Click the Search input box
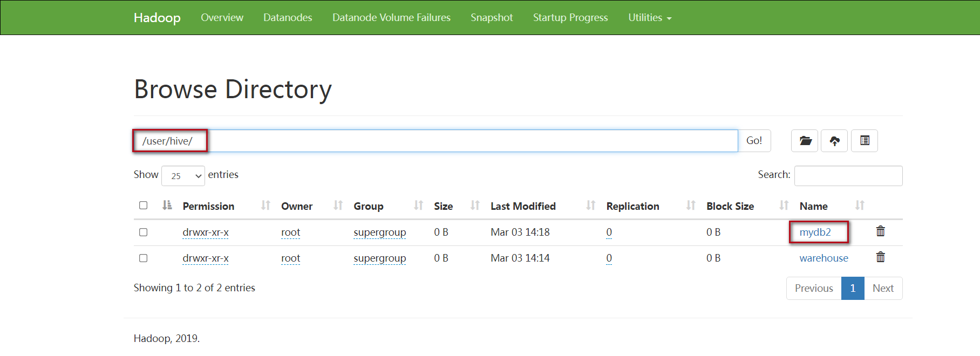Image resolution: width=980 pixels, height=356 pixels. pos(848,176)
